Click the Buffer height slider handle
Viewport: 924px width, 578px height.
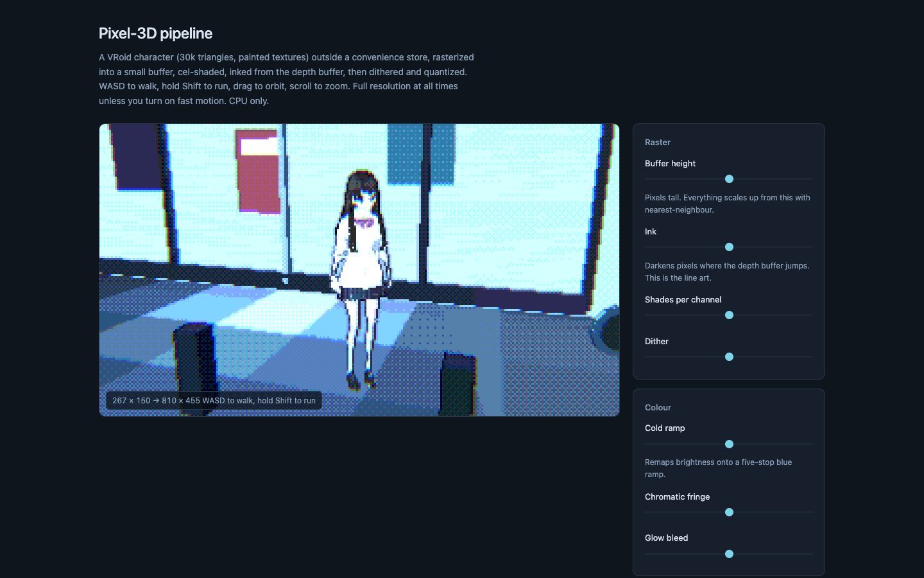(x=729, y=179)
